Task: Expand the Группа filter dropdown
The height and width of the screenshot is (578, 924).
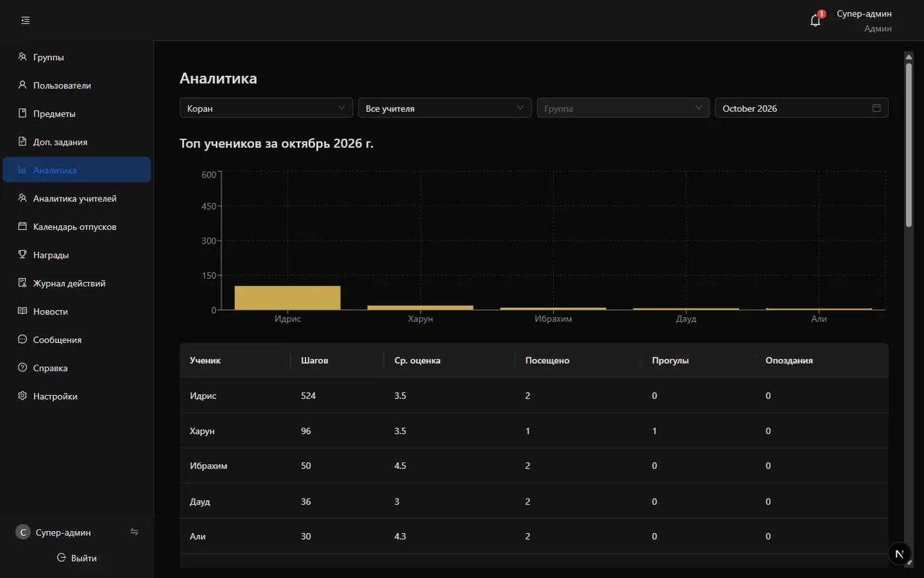Action: click(x=623, y=108)
